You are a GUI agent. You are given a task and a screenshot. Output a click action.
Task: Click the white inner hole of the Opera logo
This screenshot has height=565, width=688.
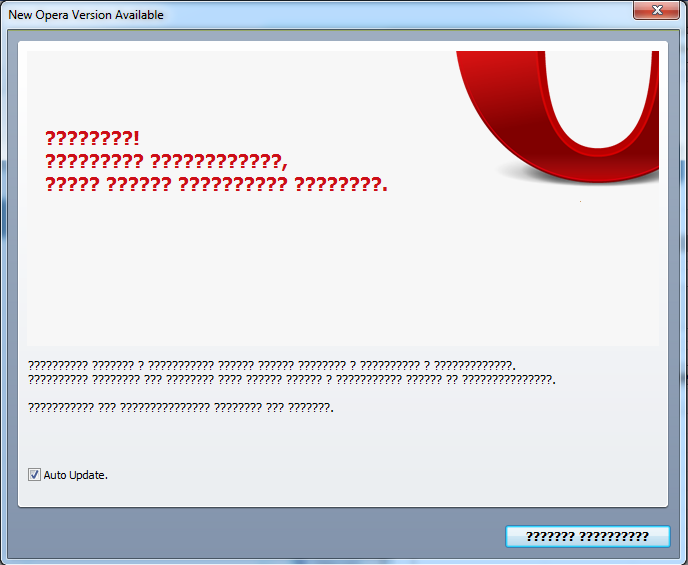click(x=599, y=97)
